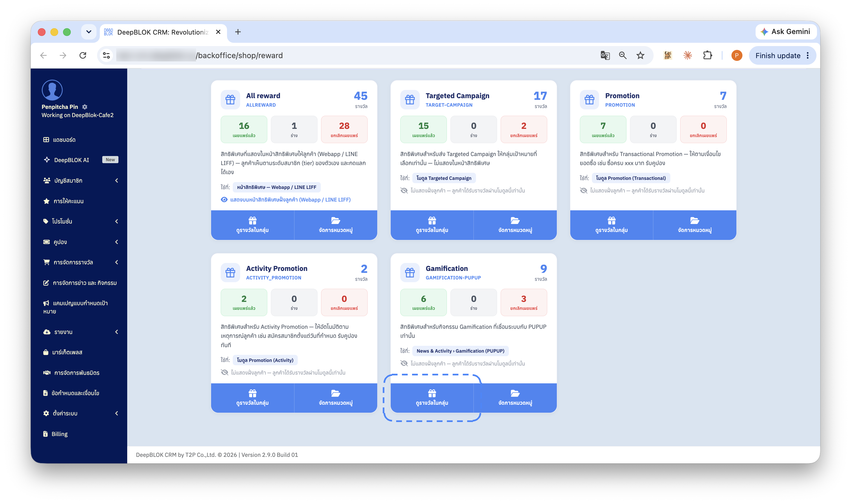Viewport: 851px width, 504px height.
Task: Click the 16 published box in All reward
Action: [x=244, y=129]
